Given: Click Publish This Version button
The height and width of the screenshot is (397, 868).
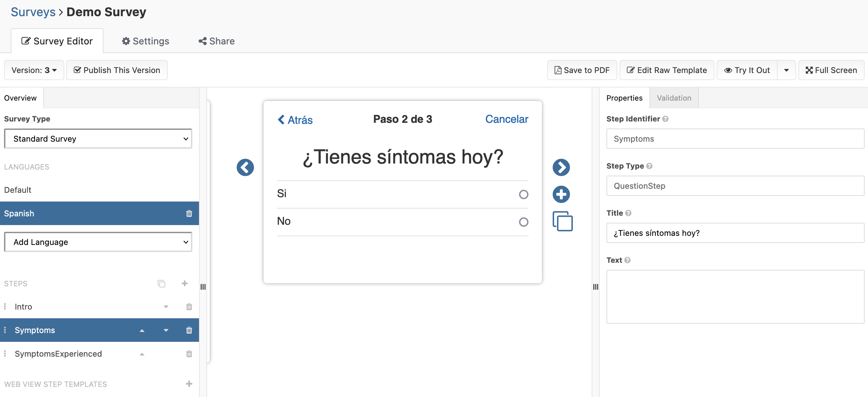Looking at the screenshot, I should 117,70.
